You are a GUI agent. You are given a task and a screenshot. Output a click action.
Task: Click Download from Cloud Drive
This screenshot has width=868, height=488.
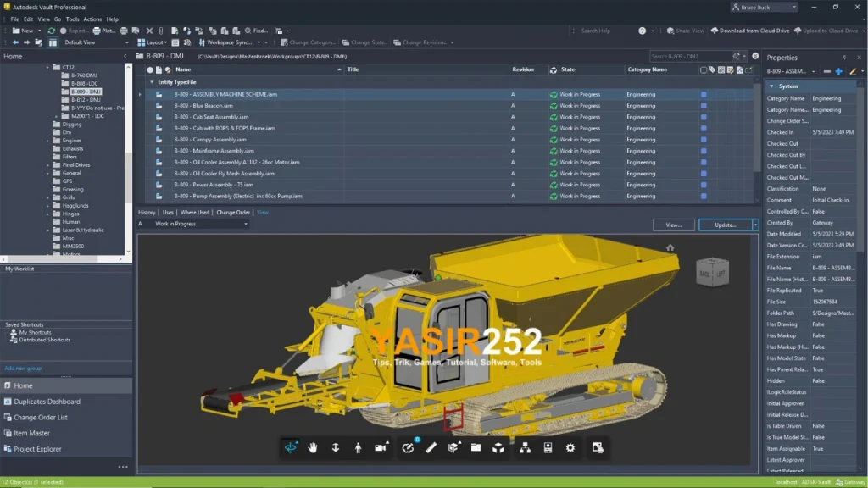[750, 31]
